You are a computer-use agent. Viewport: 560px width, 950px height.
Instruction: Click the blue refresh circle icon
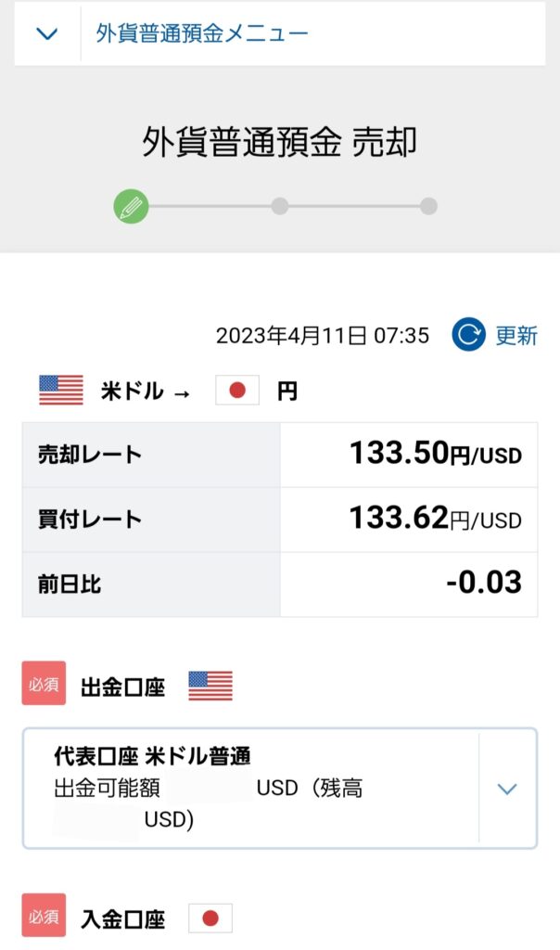468,334
